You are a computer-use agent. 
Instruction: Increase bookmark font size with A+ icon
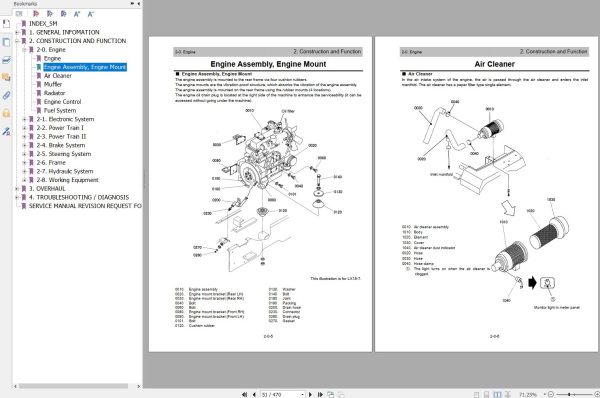(77, 14)
